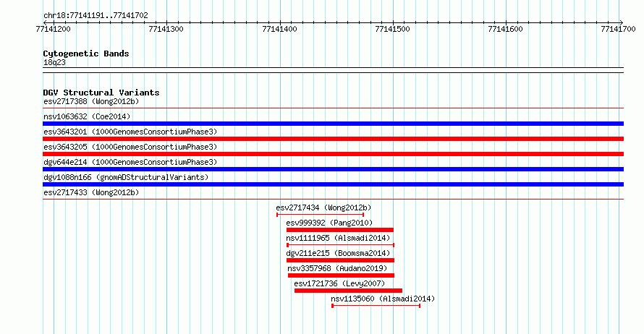
Task: Click the nsv1111965 (Alsmadi2014) label
Action: pos(338,238)
